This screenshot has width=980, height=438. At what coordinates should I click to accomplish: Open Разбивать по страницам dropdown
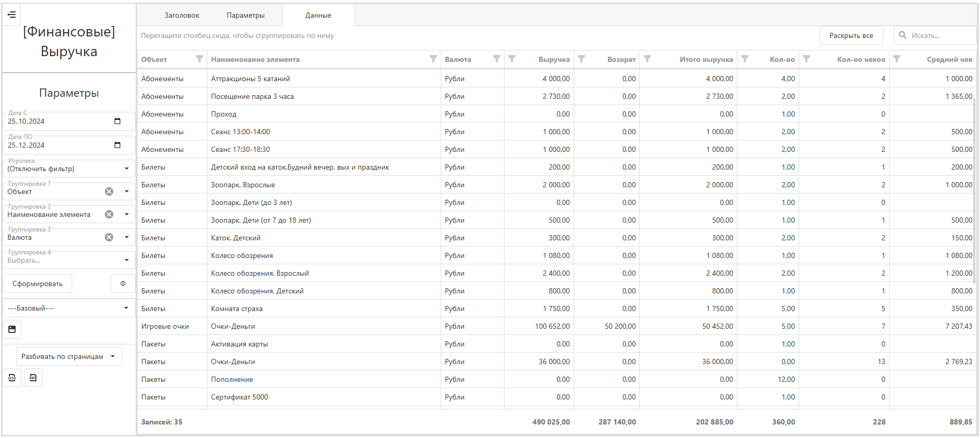[69, 356]
